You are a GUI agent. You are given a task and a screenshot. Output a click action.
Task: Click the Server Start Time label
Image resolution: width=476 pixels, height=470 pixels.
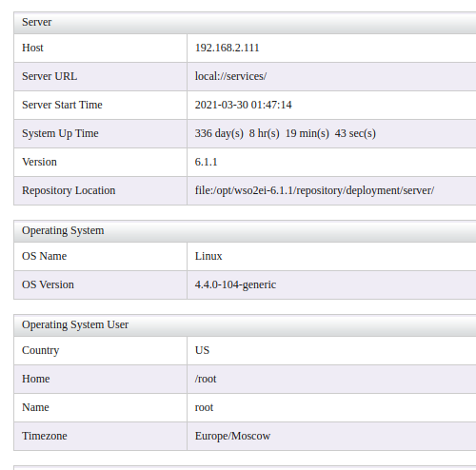click(62, 105)
